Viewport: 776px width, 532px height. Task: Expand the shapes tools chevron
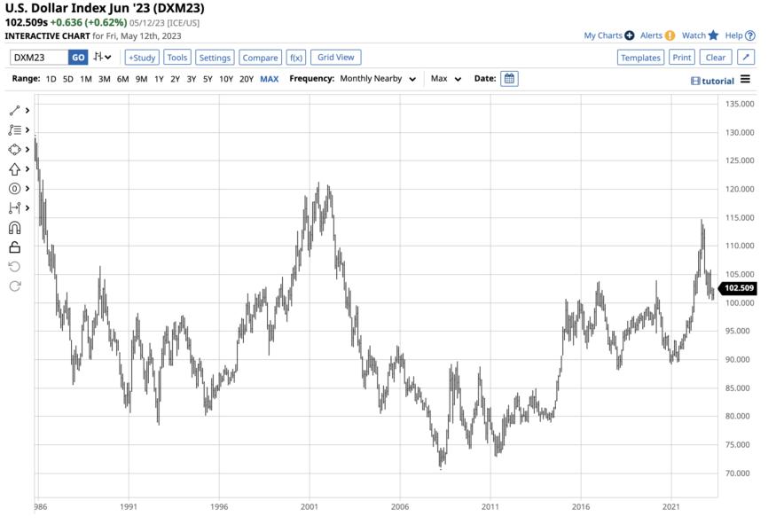tap(27, 150)
